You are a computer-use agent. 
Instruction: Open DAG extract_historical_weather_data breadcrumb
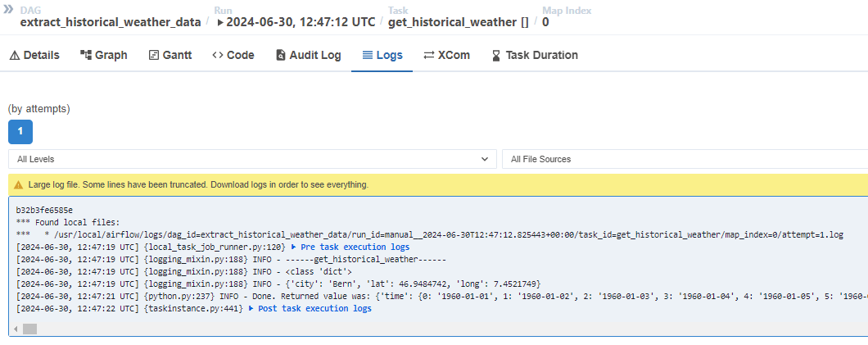pyautogui.click(x=111, y=22)
